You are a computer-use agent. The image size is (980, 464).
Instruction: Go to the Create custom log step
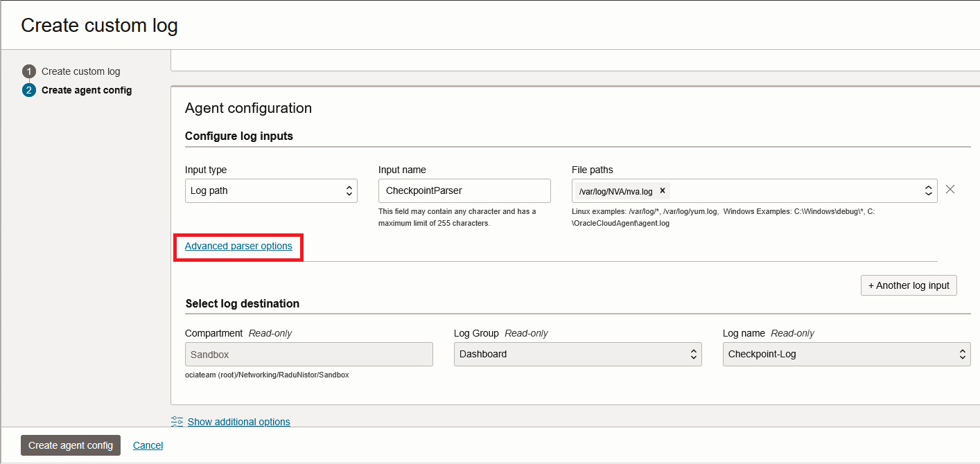pyautogui.click(x=80, y=71)
